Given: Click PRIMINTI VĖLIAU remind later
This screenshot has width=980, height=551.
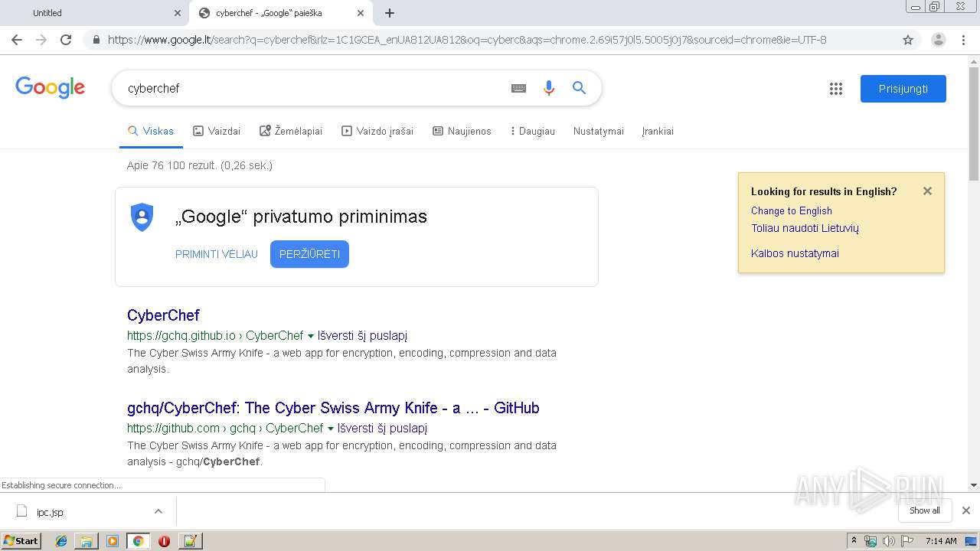Looking at the screenshot, I should 217,254.
